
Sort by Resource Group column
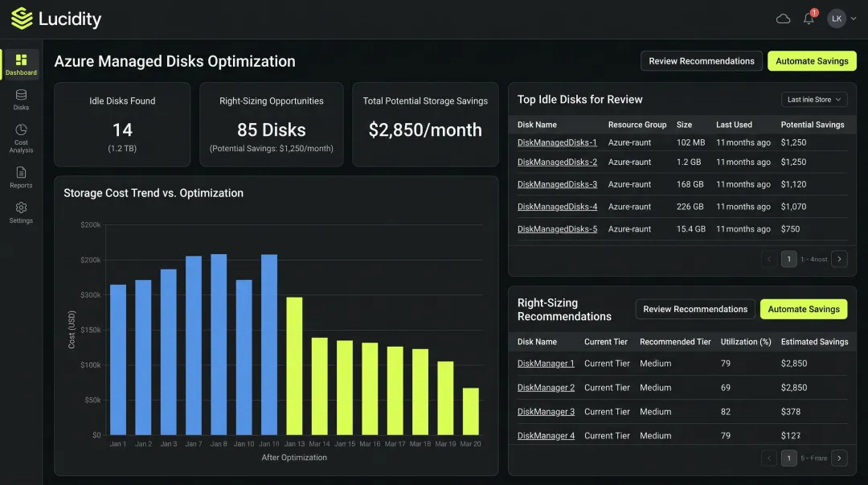[637, 125]
